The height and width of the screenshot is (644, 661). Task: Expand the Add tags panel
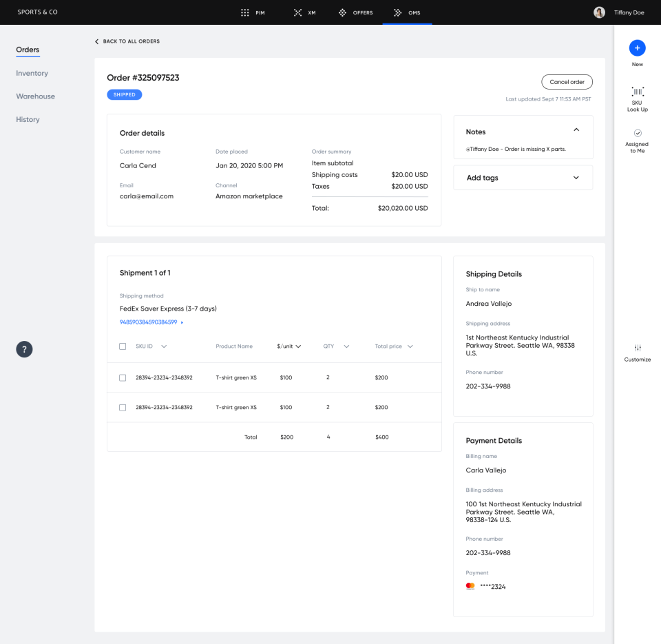tap(576, 178)
